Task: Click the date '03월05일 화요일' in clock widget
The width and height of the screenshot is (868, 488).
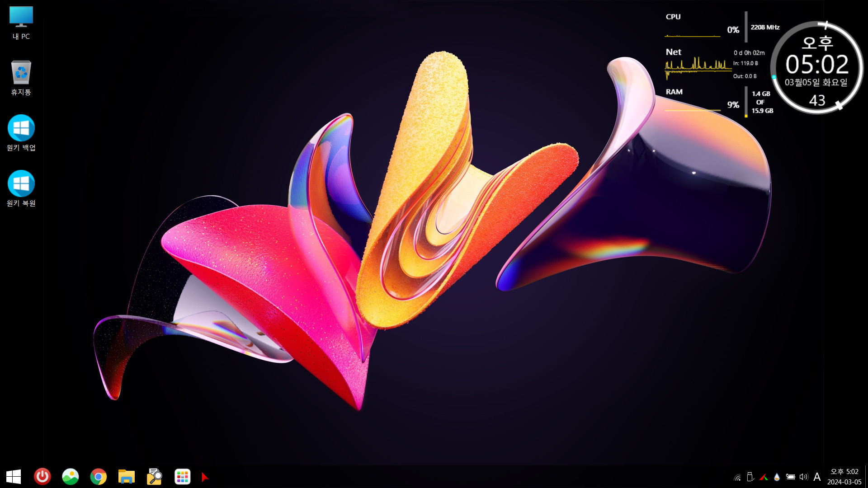Action: (816, 82)
